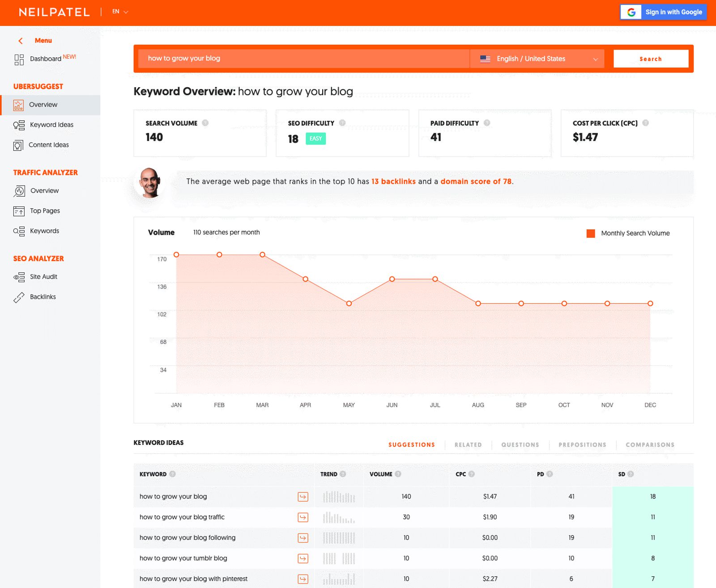
Task: Open the Backlinks analyzer
Action: point(43,296)
